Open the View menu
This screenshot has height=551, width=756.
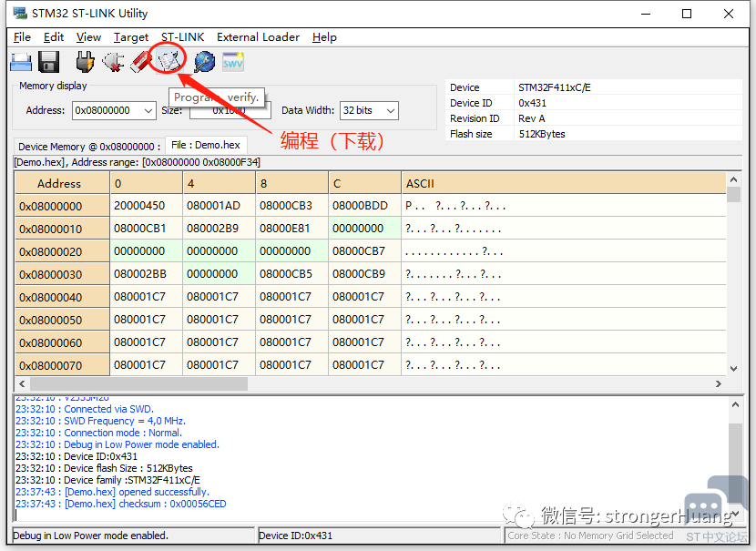[88, 37]
